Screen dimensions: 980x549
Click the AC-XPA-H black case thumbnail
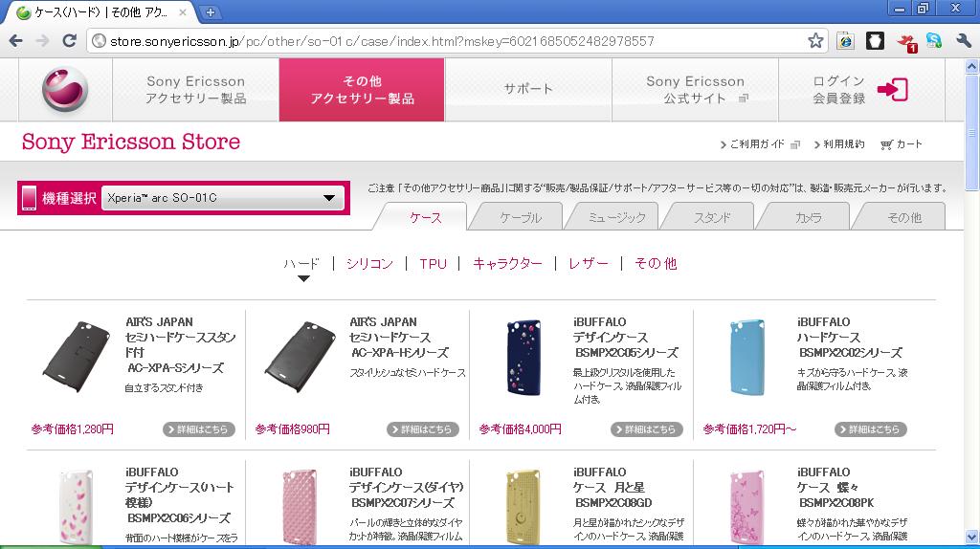(300, 357)
